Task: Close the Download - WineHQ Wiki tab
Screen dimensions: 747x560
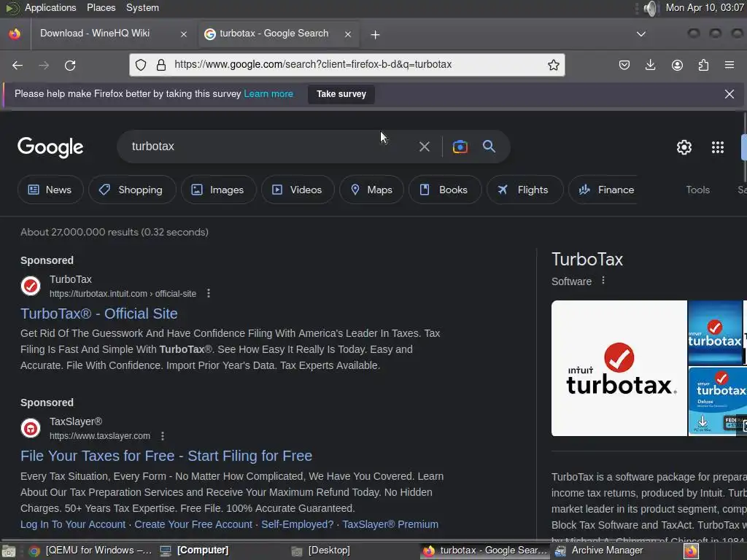Action: [184, 34]
